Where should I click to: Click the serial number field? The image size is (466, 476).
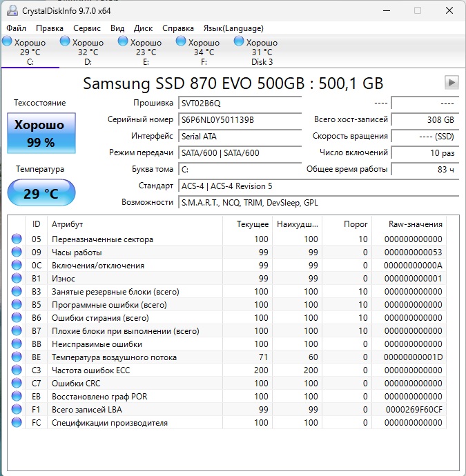pyautogui.click(x=240, y=119)
